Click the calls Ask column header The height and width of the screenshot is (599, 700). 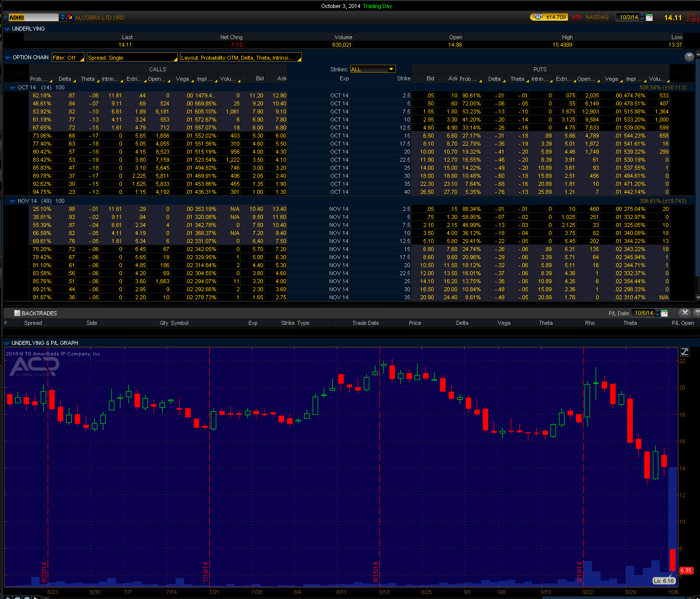282,78
